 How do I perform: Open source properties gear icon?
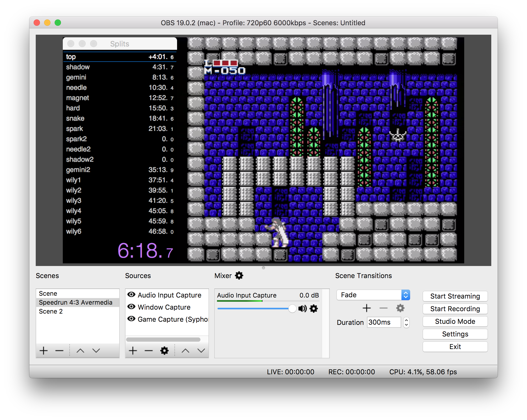coord(164,351)
